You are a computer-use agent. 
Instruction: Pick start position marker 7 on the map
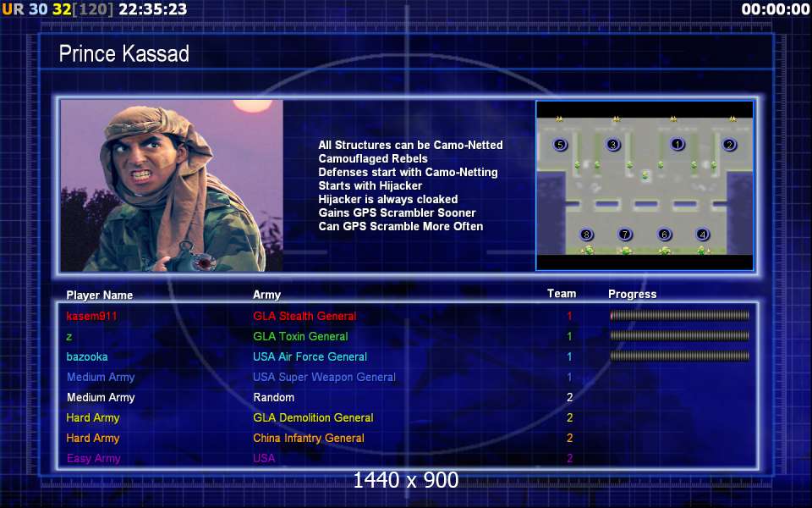click(625, 235)
